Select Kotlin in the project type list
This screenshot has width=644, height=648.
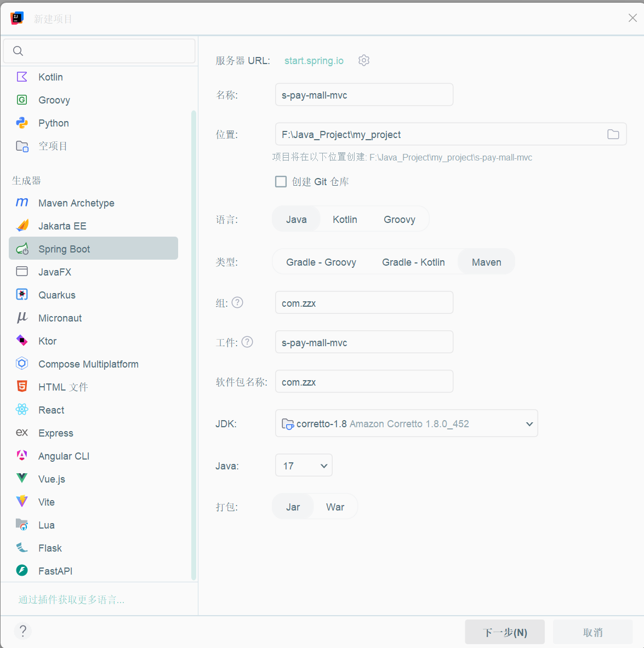pyautogui.click(x=94, y=77)
